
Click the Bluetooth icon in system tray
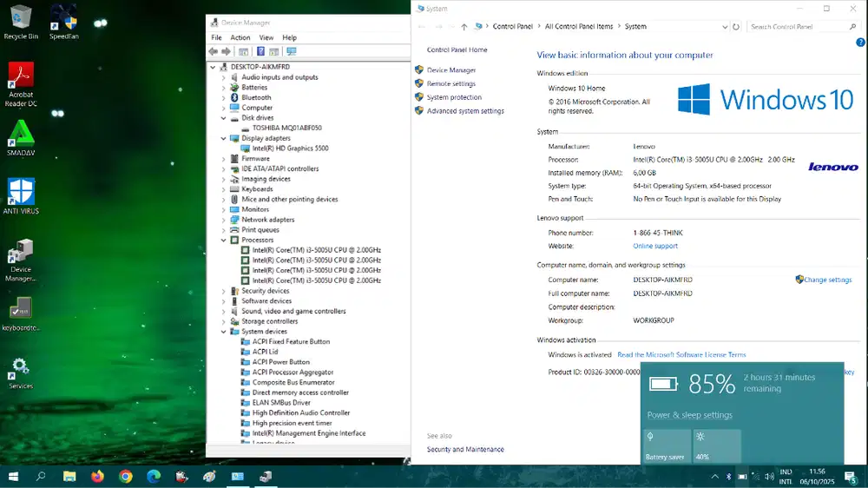pos(728,477)
